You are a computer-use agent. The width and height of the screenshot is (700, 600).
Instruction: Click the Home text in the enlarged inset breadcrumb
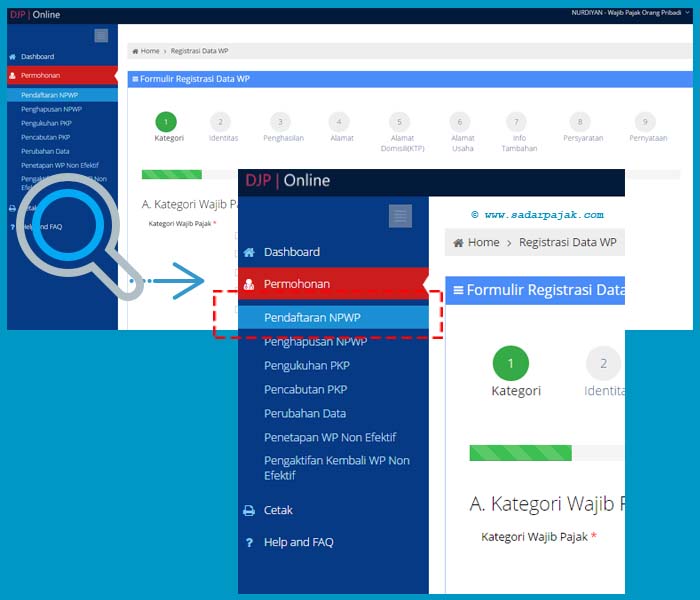483,242
